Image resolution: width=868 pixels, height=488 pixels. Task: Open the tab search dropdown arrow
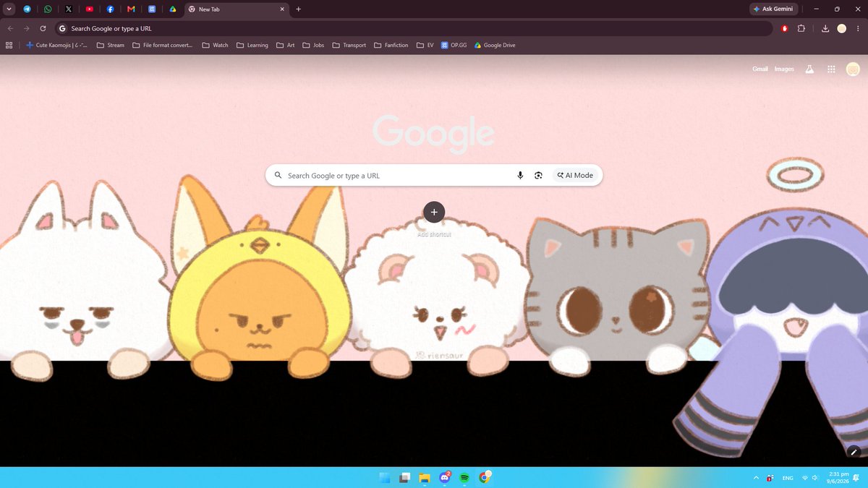(x=9, y=9)
